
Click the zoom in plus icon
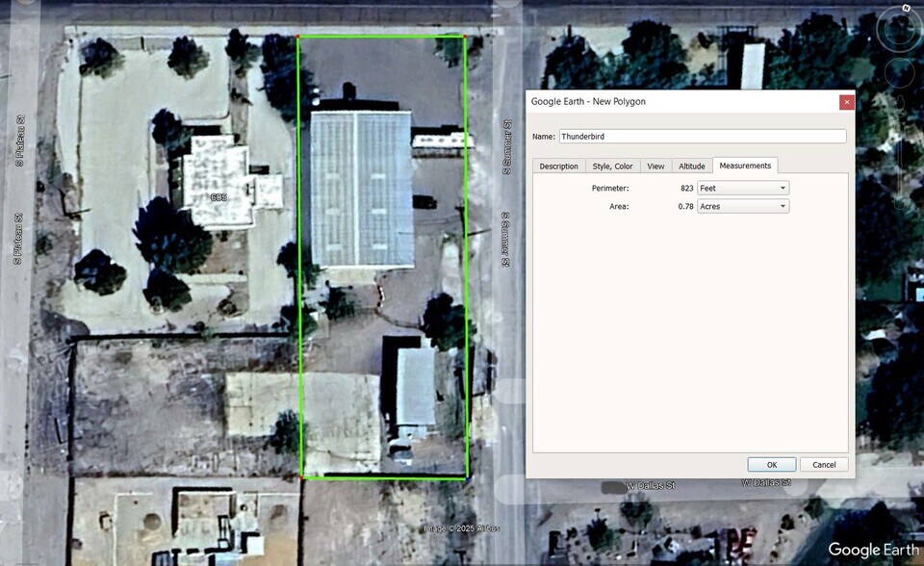pos(899,102)
